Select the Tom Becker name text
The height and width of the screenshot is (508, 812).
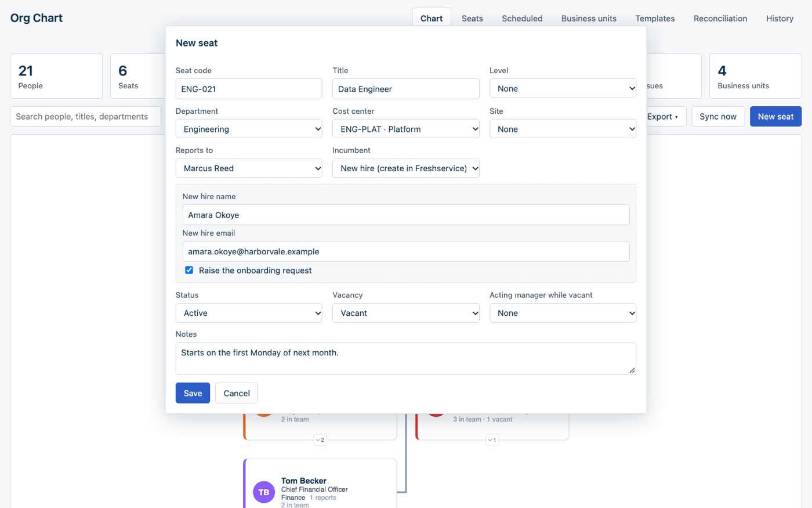click(304, 481)
